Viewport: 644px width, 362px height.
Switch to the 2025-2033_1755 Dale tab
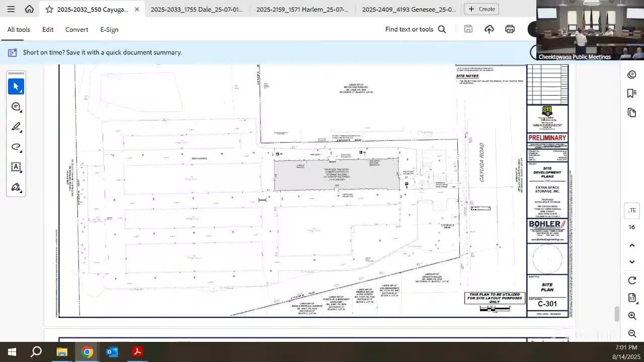(197, 9)
